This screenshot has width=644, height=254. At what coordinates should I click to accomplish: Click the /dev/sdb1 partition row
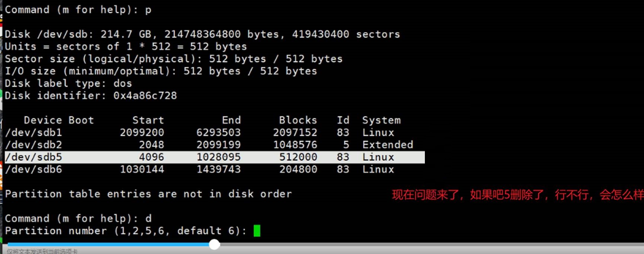[x=199, y=133]
